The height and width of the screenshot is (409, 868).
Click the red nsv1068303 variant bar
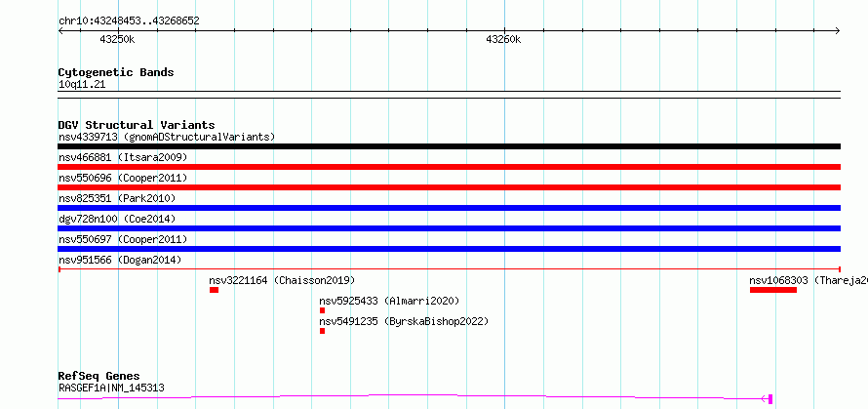[773, 290]
